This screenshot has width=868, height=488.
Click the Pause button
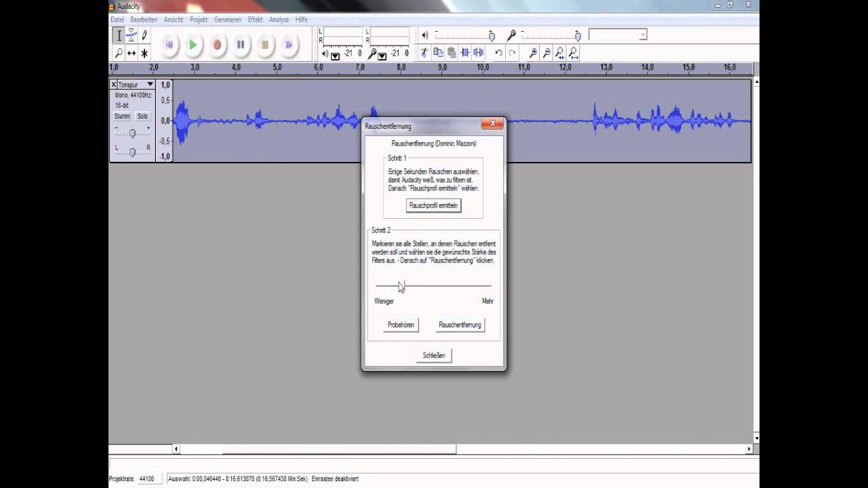point(241,45)
